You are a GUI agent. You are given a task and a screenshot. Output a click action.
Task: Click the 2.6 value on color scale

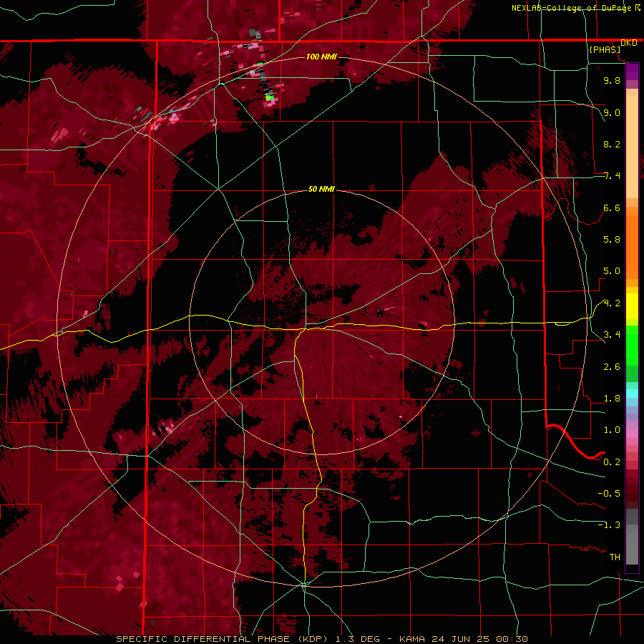pos(612,367)
